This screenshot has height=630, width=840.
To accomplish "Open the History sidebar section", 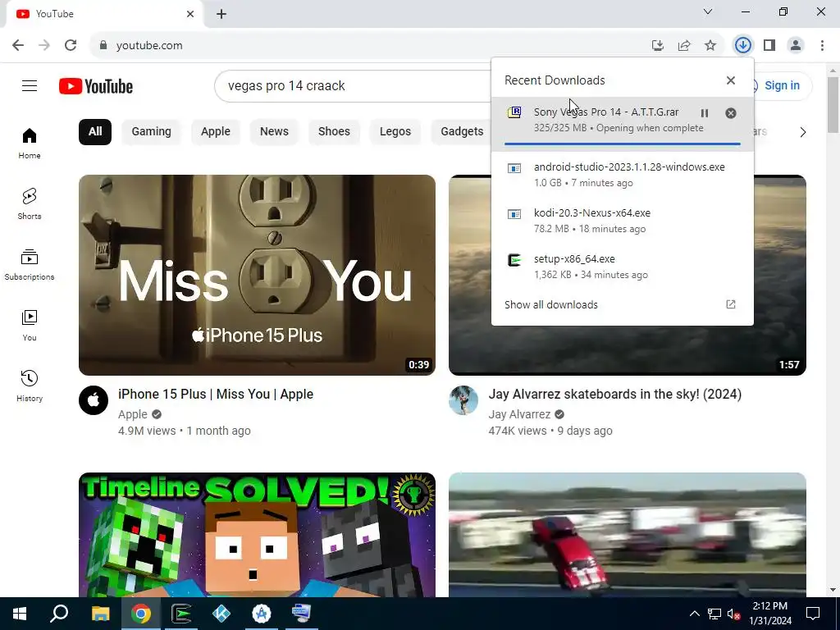I will tap(30, 386).
